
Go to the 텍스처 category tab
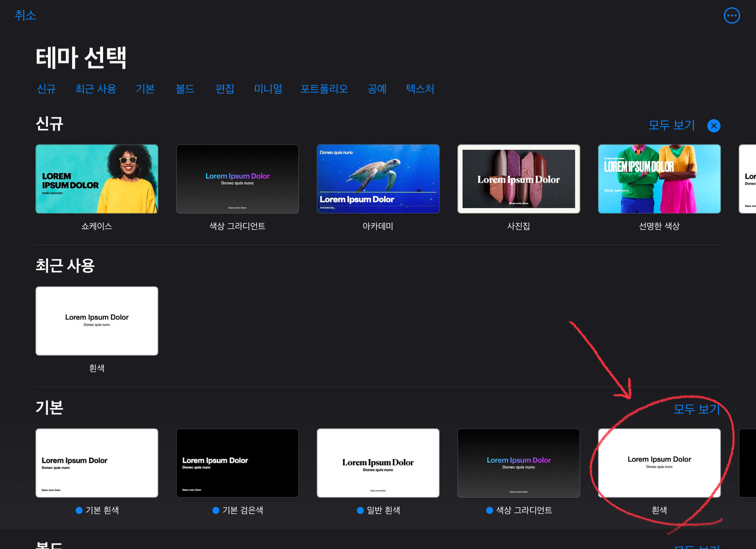tap(420, 89)
